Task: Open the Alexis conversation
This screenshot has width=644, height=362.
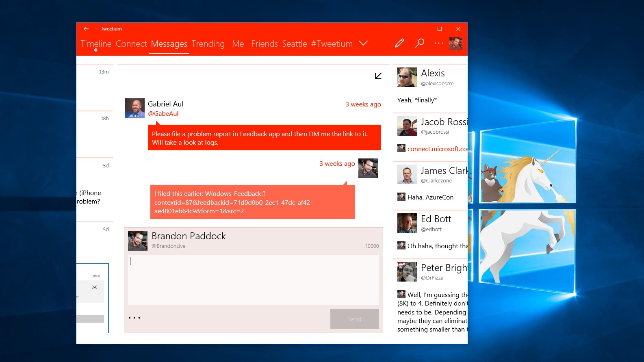Action: [431, 86]
